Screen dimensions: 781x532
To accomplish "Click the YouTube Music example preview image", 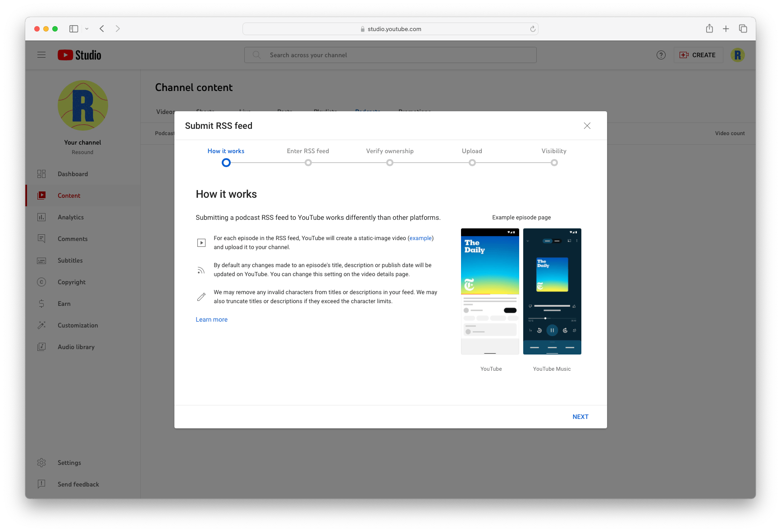I will (x=552, y=291).
